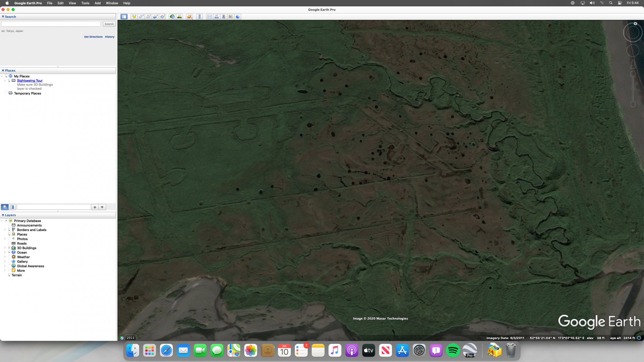Enable the Weather layer checkbox
The image size is (644, 362).
[9, 257]
